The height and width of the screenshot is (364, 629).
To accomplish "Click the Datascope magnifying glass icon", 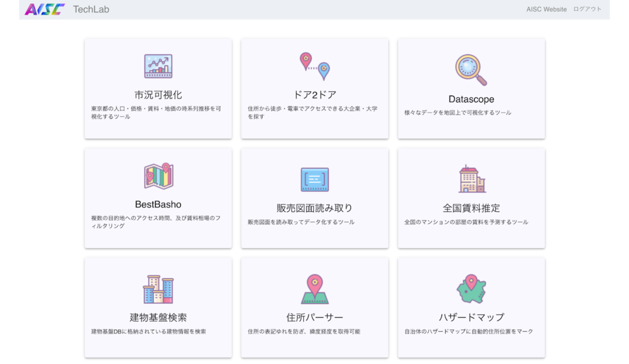I will tap(471, 69).
